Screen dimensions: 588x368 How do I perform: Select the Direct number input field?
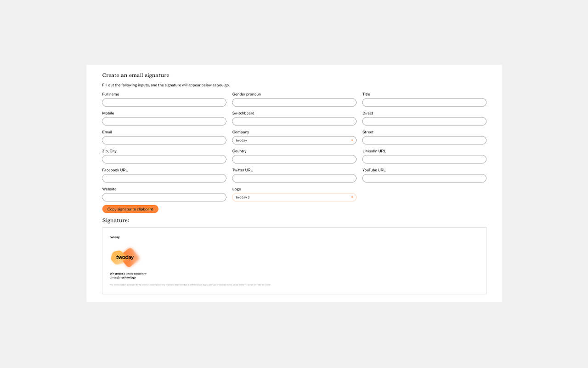point(424,121)
